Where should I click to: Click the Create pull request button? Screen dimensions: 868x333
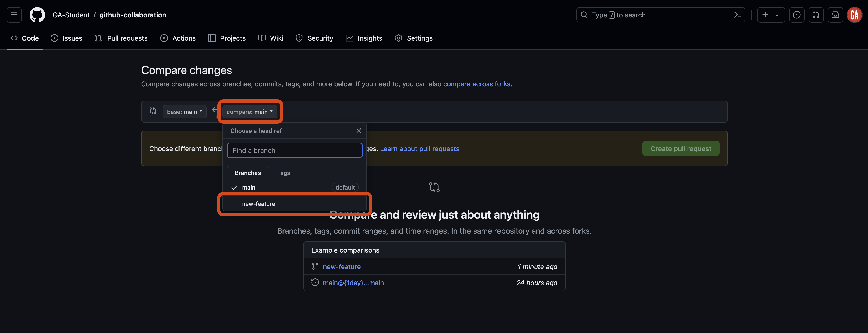681,148
